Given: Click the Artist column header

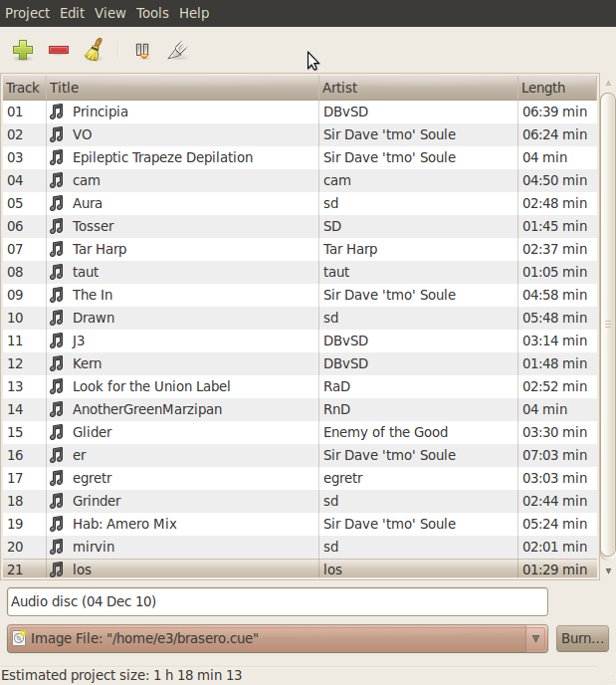Looking at the screenshot, I should [418, 88].
